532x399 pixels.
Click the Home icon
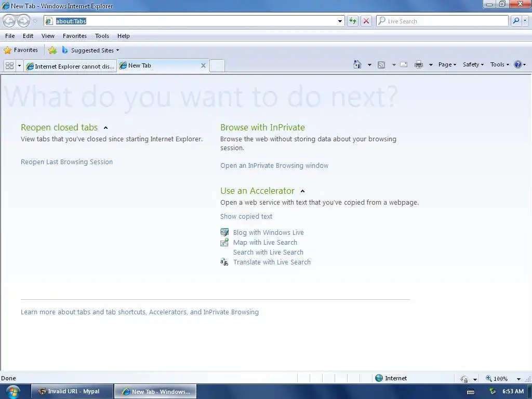[357, 64]
